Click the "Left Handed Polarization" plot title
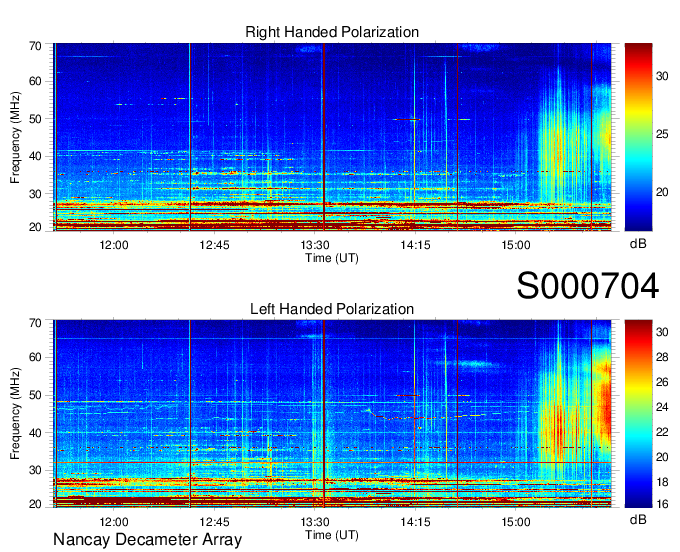The height and width of the screenshot is (552, 680). pyautogui.click(x=332, y=309)
